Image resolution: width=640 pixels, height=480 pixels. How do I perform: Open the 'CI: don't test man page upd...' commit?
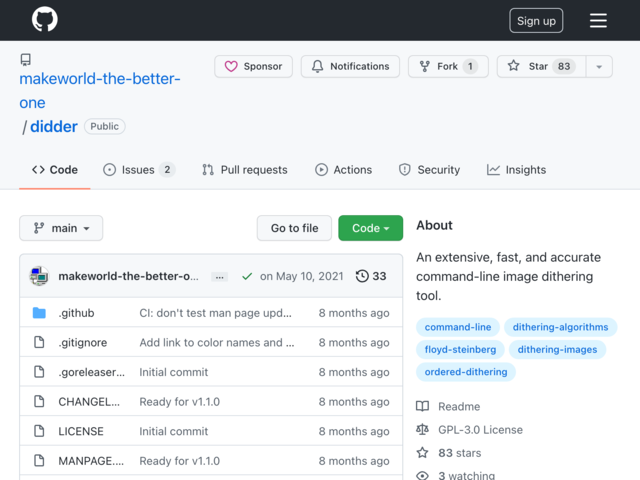click(216, 313)
